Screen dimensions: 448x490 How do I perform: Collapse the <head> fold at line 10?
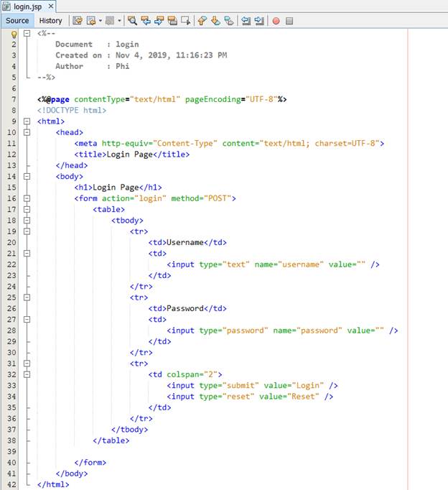click(27, 132)
